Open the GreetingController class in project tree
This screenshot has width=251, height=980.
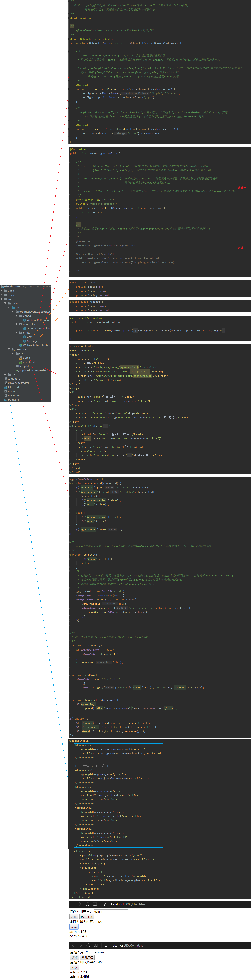tap(38, 328)
